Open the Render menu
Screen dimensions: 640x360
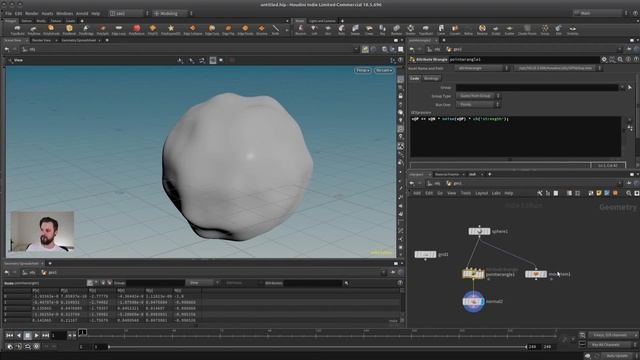click(x=31, y=13)
